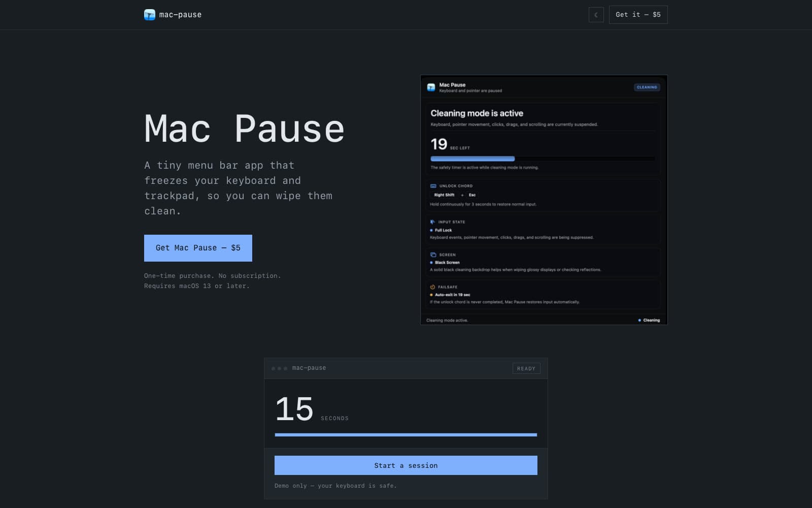Click the demo countdown progress bar

point(406,435)
